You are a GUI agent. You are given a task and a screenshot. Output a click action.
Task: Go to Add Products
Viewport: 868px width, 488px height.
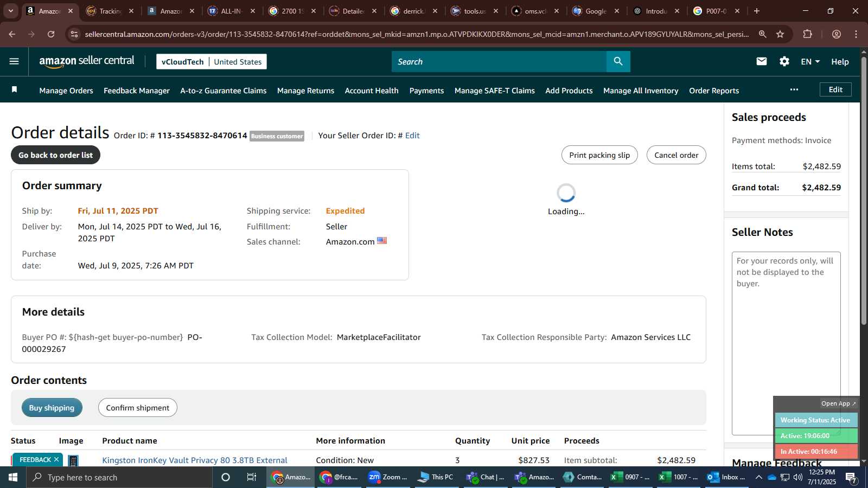[x=569, y=91]
